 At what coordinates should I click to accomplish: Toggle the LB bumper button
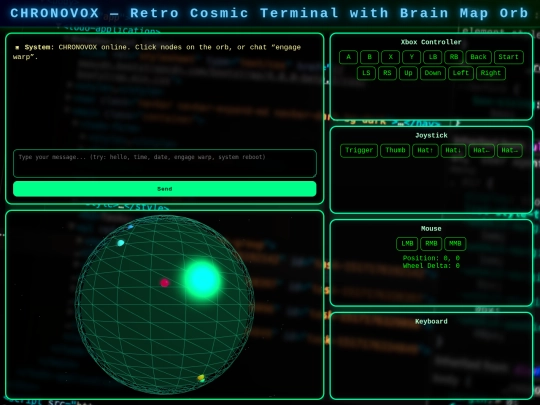point(433,57)
